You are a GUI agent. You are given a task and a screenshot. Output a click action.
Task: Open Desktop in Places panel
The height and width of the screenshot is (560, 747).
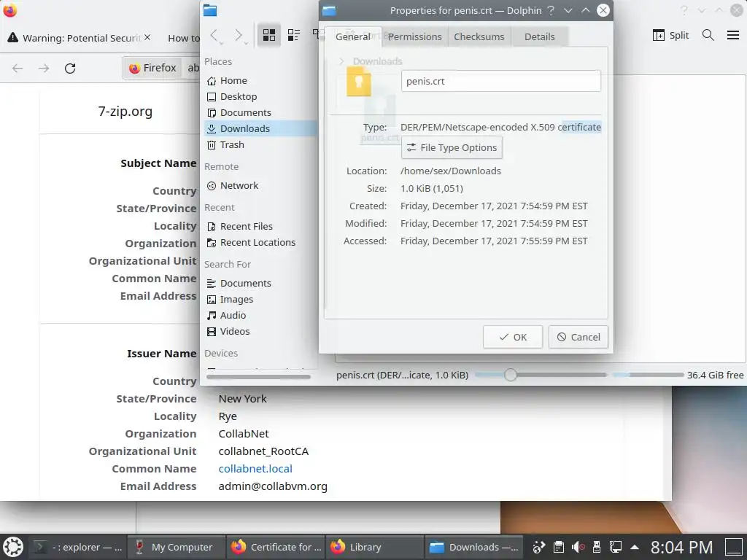(x=259, y=97)
